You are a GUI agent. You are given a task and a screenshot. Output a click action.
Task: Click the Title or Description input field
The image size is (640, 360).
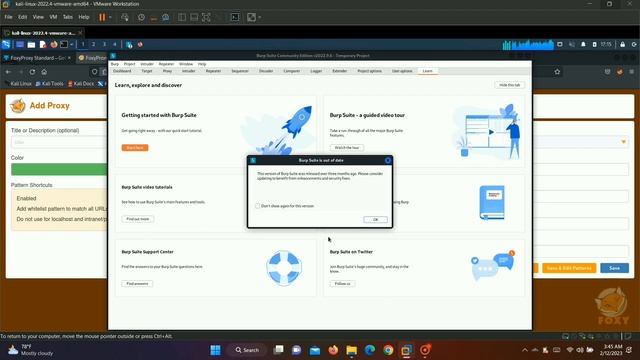click(59, 142)
